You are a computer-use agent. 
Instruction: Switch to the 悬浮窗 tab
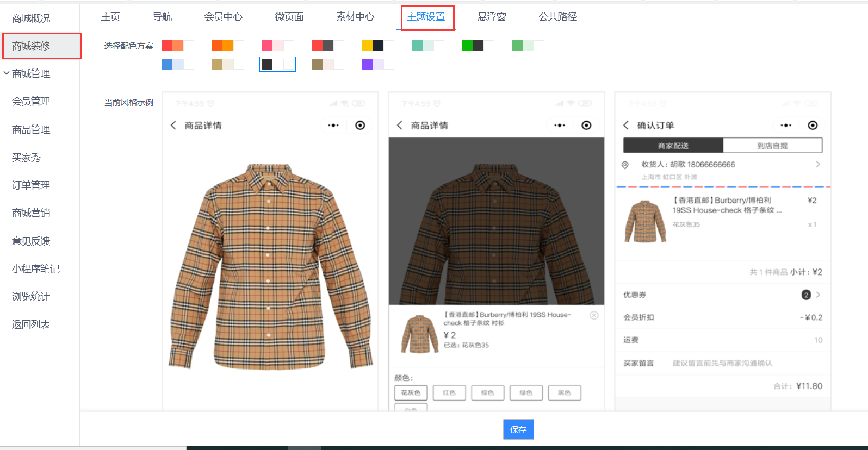[492, 17]
